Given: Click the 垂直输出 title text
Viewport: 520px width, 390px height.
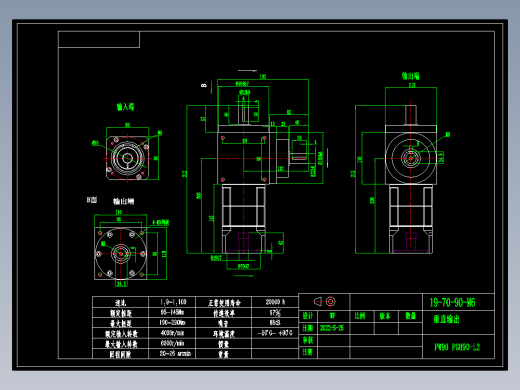Looking at the screenshot, I should coord(446,319).
